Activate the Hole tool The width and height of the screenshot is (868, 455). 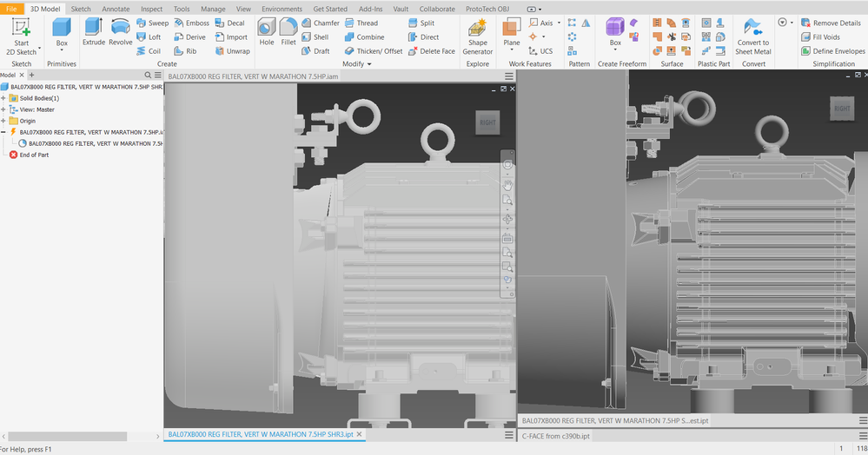[266, 31]
